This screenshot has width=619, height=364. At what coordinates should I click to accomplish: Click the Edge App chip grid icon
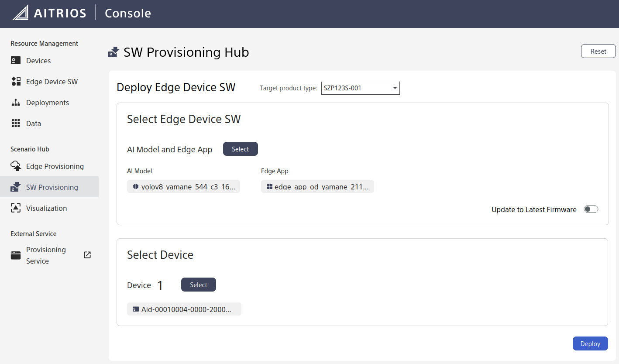click(x=270, y=186)
